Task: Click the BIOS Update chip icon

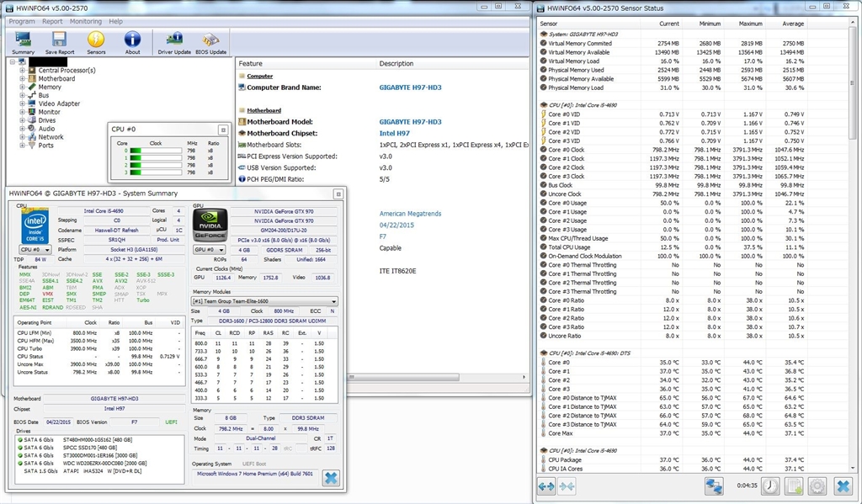Action: 211,41
